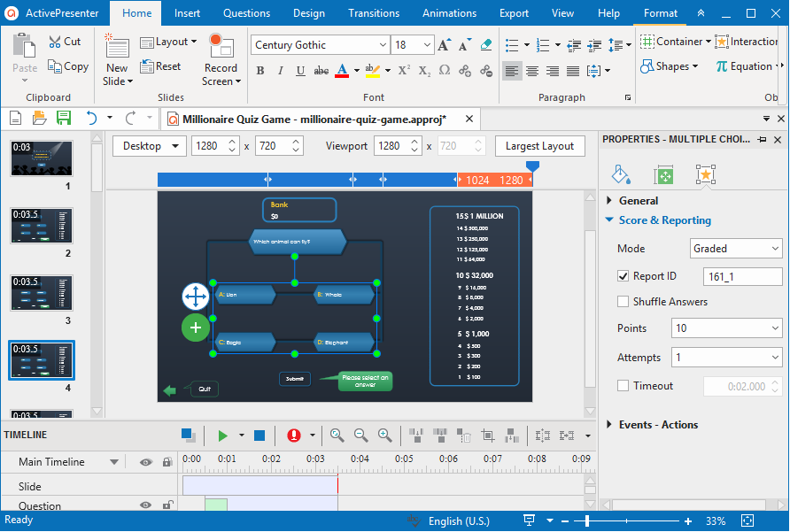
Task: Click the Largest Layout button
Action: coord(539,146)
